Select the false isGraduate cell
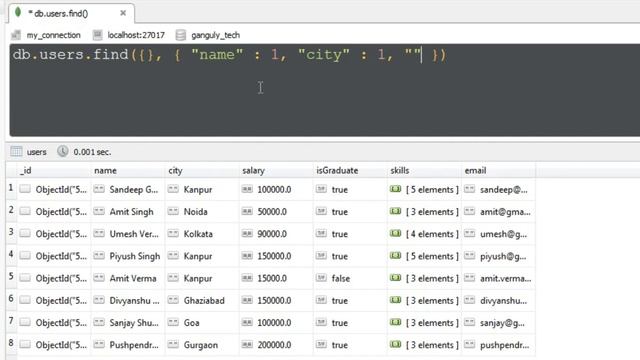 click(x=350, y=278)
